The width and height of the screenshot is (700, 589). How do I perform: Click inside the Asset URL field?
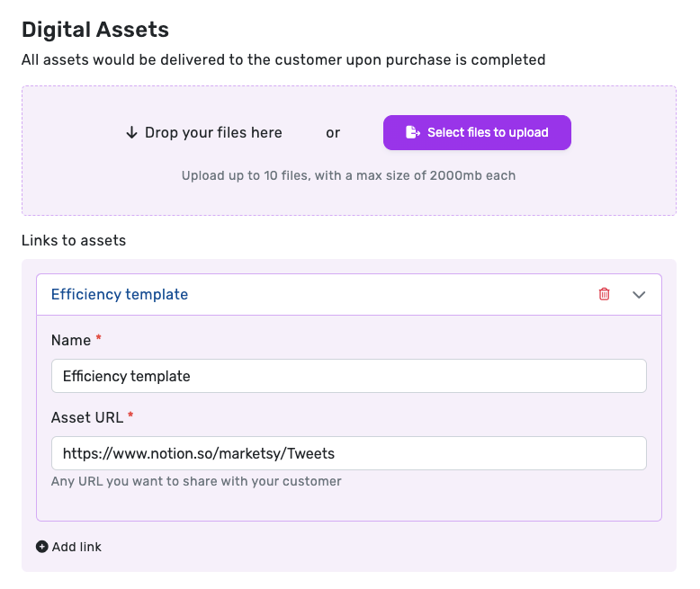point(349,453)
